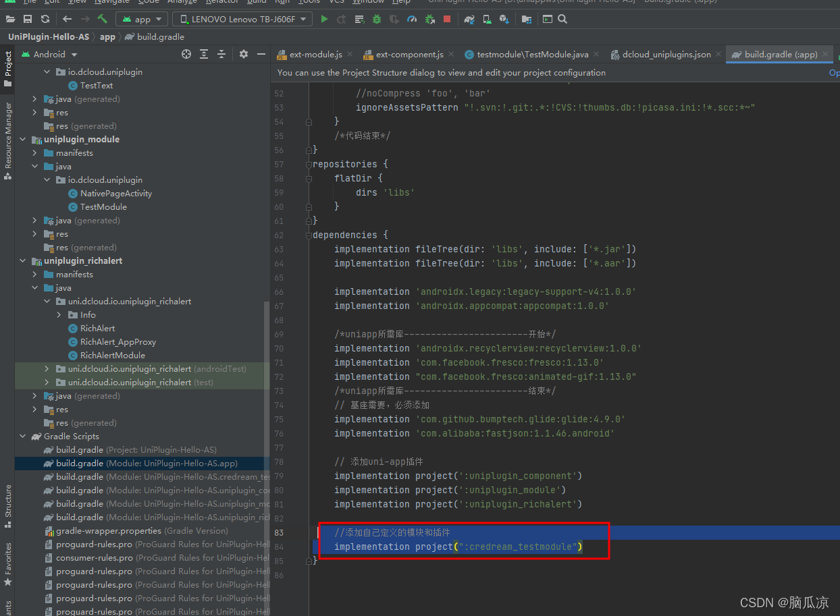The width and height of the screenshot is (840, 616).
Task: Click the Search Everywhere magnifier icon
Action: point(562,19)
